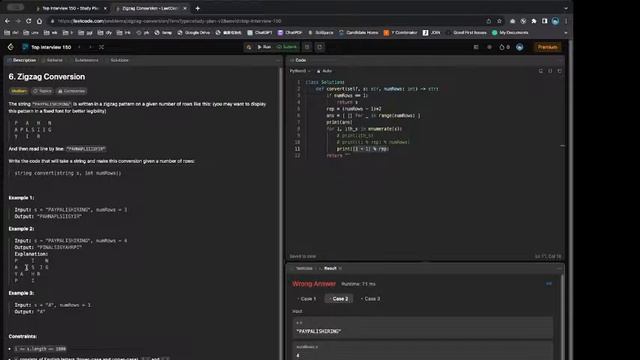640x360 pixels.
Task: Click the line and column indicator in editor
Action: point(548,256)
